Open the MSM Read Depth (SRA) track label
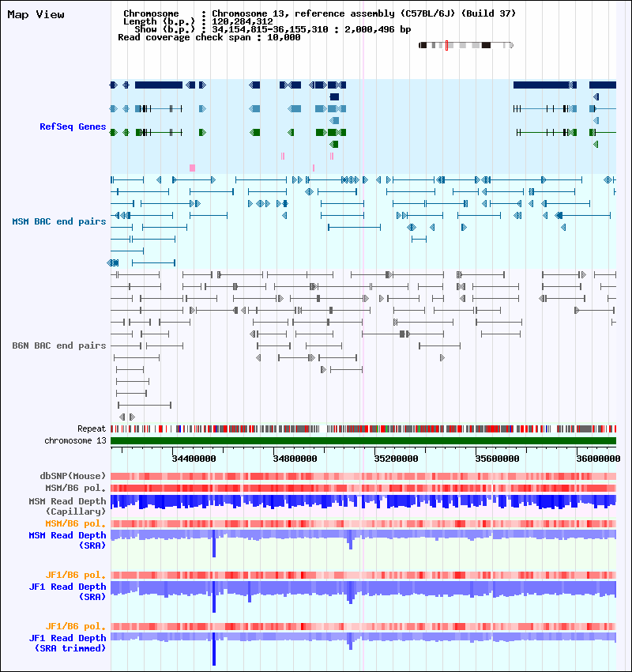 67,540
